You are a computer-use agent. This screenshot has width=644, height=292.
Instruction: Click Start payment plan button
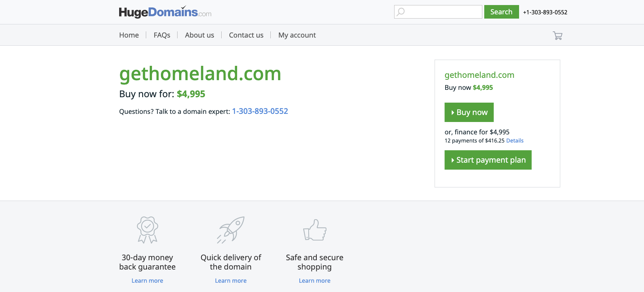pos(488,160)
